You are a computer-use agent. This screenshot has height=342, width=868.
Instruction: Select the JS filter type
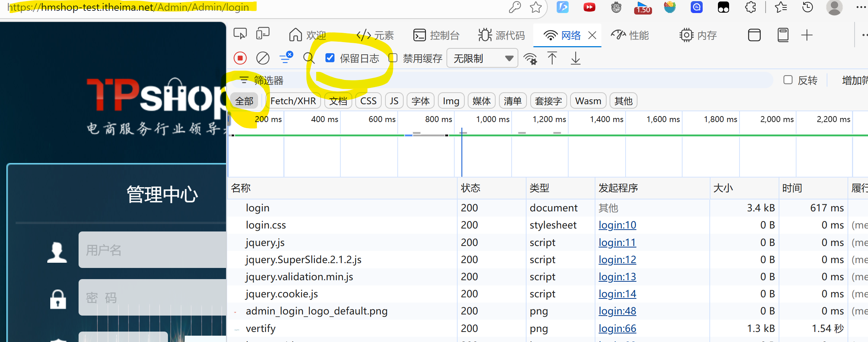click(394, 101)
